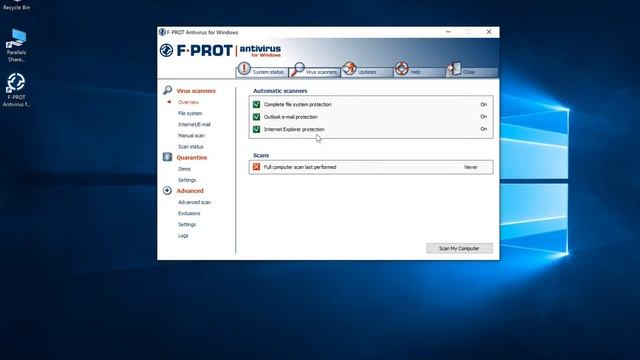Image resolution: width=640 pixels, height=360 pixels.
Task: Click the F-PROT logo emblem in header
Action: click(167, 50)
